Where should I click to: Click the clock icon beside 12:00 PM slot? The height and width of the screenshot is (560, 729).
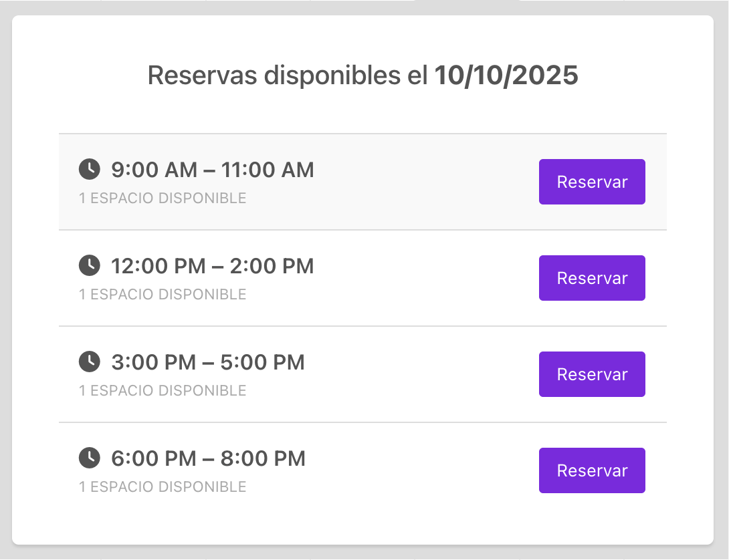coord(89,266)
